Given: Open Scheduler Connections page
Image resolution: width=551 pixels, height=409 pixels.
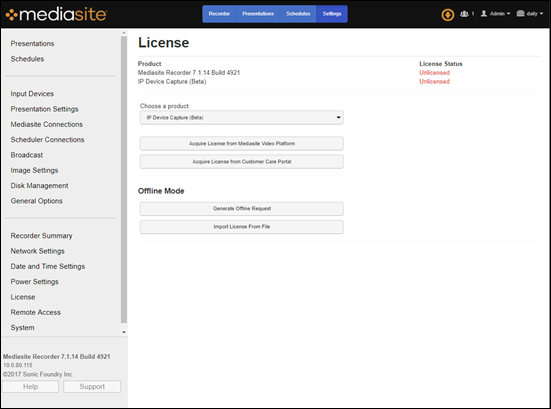Looking at the screenshot, I should pos(47,140).
